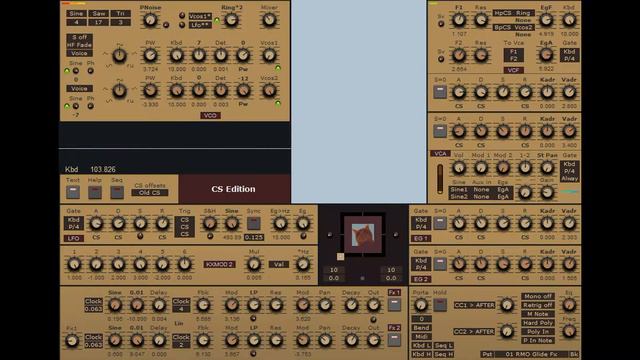Viewport: 640px width, 360px height.
Task: Open the CC1 > AFTER selector
Action: click(x=474, y=305)
